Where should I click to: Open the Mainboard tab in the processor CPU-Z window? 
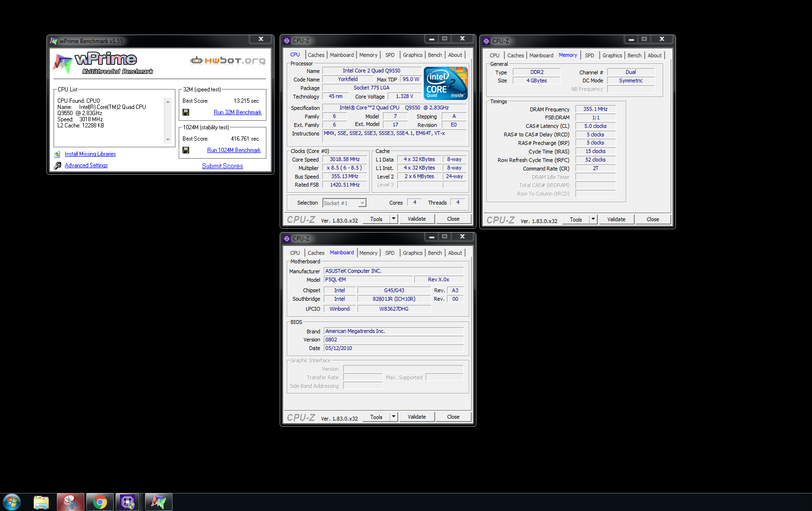pyautogui.click(x=342, y=55)
